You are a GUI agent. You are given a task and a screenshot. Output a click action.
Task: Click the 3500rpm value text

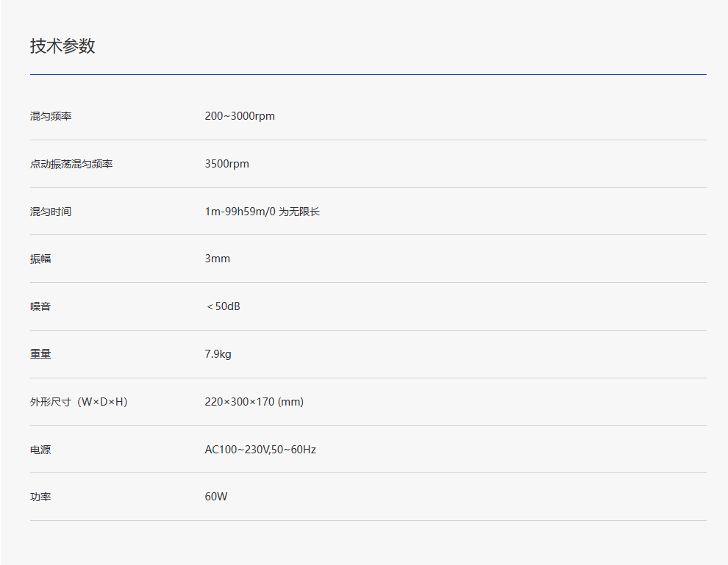(226, 164)
